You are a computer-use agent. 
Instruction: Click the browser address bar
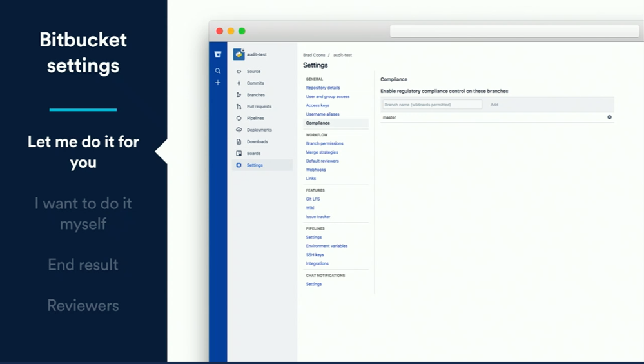tap(514, 31)
